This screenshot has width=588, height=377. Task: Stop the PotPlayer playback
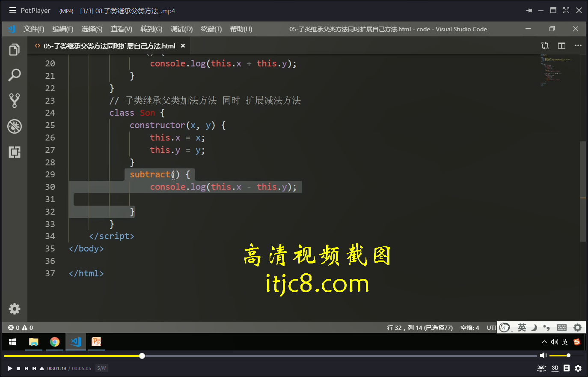(x=18, y=368)
